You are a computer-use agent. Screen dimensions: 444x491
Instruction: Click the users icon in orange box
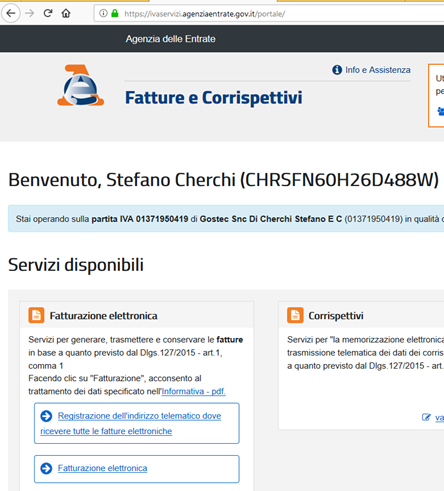[x=441, y=111]
